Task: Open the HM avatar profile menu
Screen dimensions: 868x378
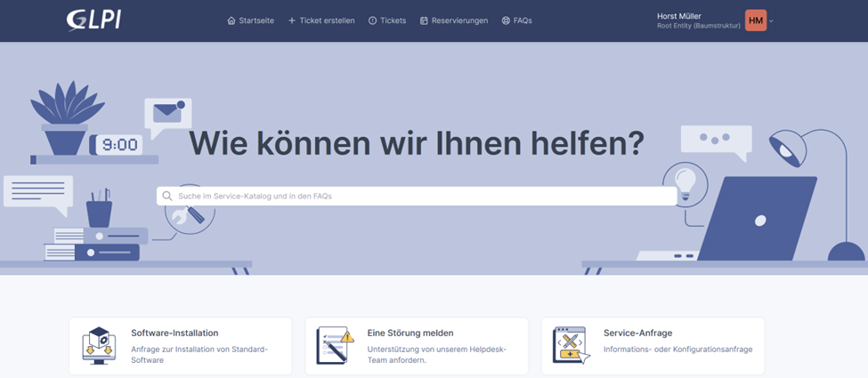Action: tap(756, 20)
